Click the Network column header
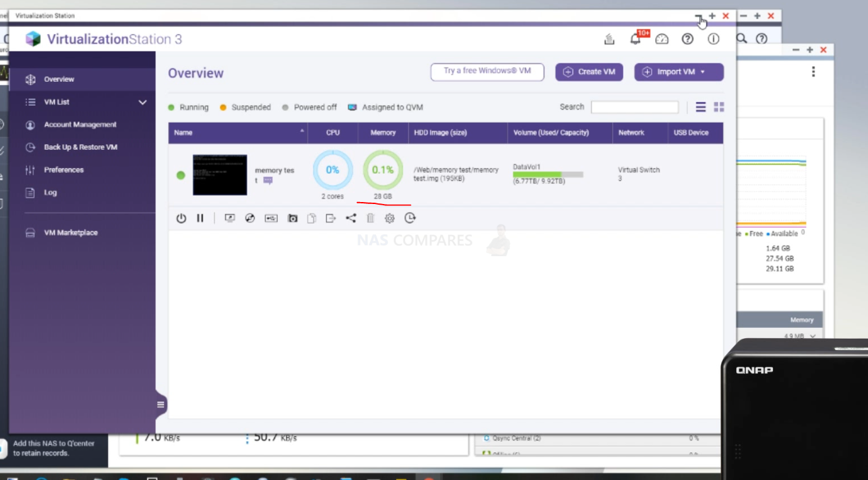Screen dimensions: 868x480 tap(640, 133)
